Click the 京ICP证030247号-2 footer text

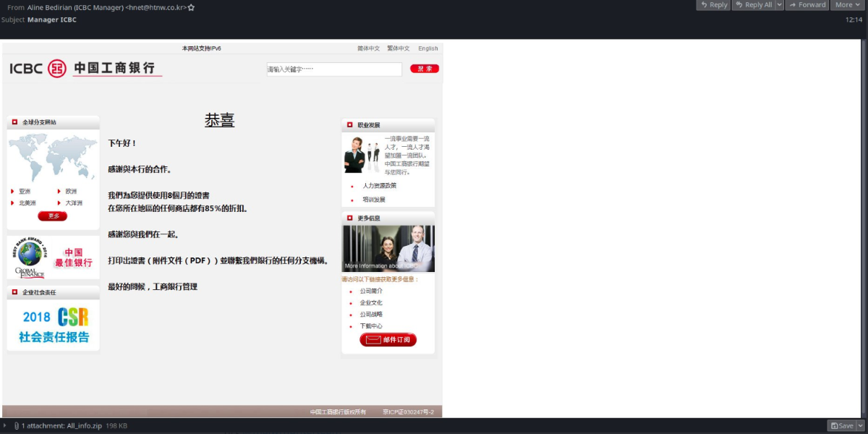[409, 412]
